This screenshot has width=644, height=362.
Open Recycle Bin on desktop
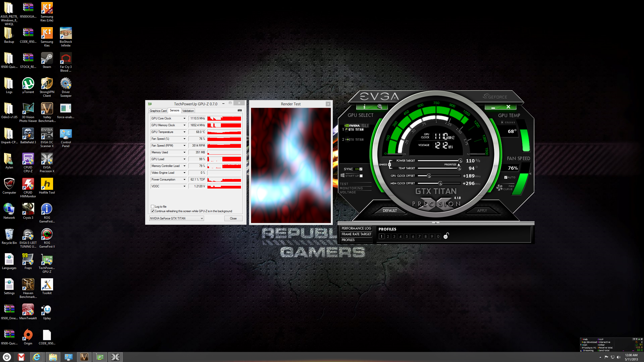coord(9,237)
